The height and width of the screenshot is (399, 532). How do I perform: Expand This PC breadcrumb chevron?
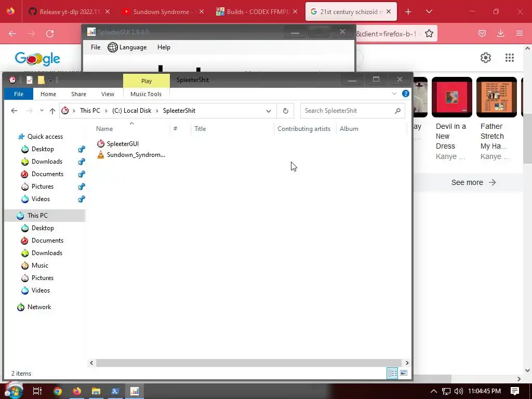(106, 111)
